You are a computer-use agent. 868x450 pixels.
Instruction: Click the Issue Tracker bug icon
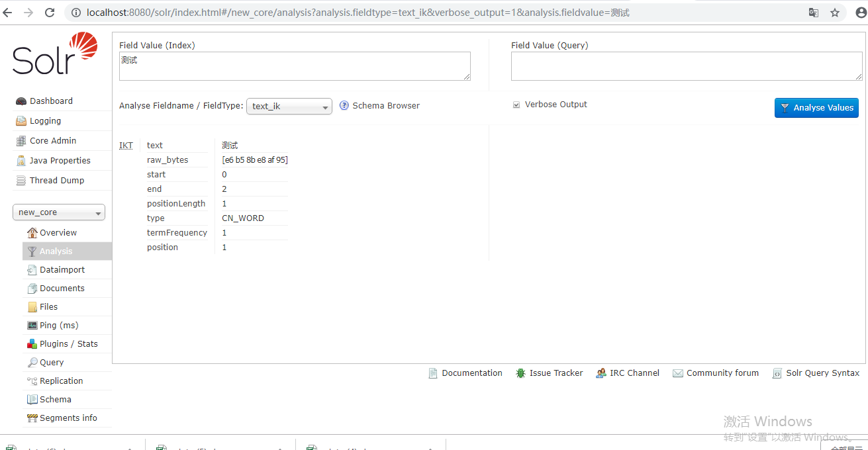point(521,373)
